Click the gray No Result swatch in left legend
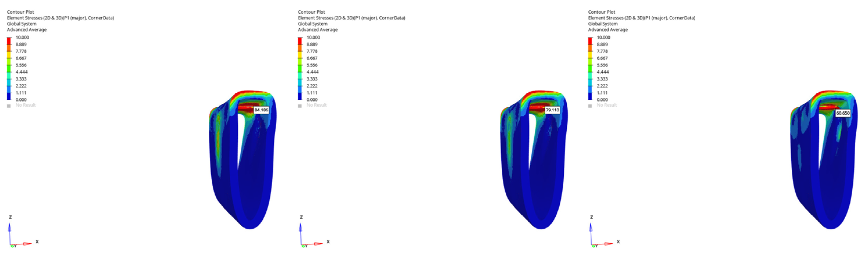The height and width of the screenshot is (255, 868). click(x=9, y=106)
